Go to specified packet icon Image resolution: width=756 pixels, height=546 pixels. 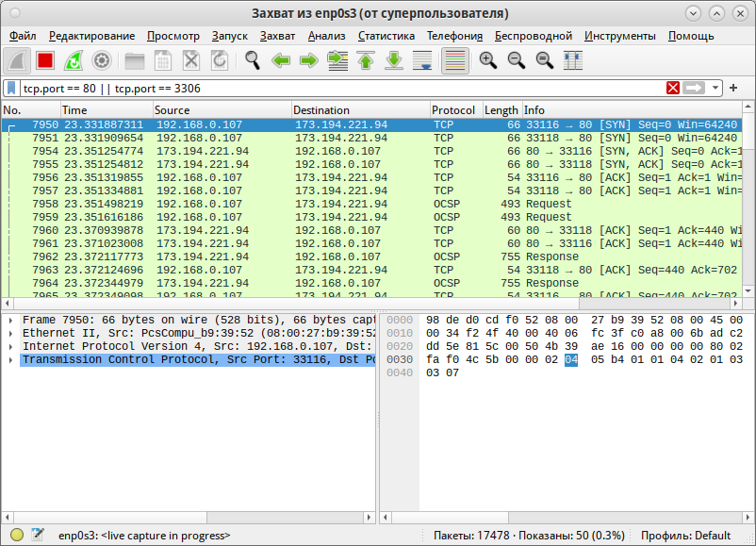[337, 60]
